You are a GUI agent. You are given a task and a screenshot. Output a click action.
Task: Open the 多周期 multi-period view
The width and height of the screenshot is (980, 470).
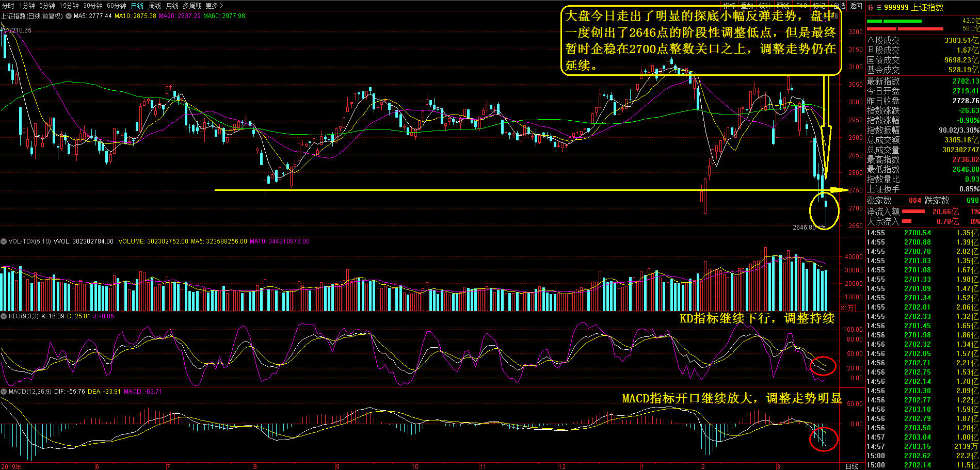point(192,6)
